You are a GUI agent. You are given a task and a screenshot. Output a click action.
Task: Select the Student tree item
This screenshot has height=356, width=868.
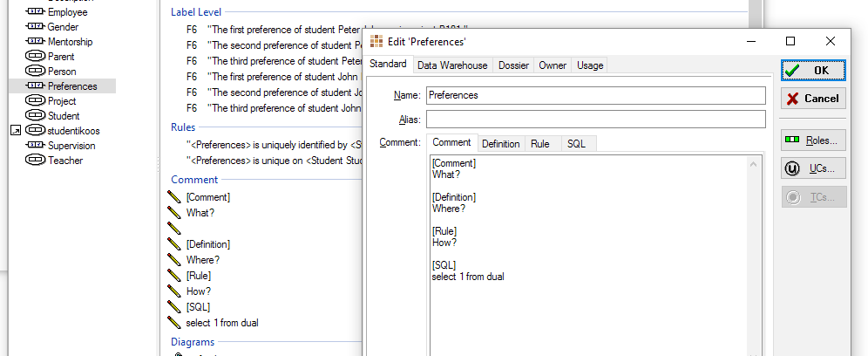(64, 116)
